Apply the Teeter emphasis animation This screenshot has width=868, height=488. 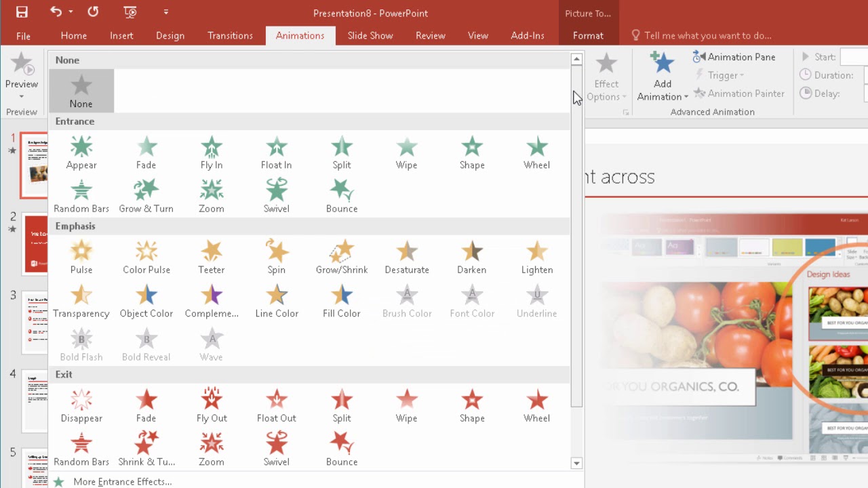tap(211, 258)
